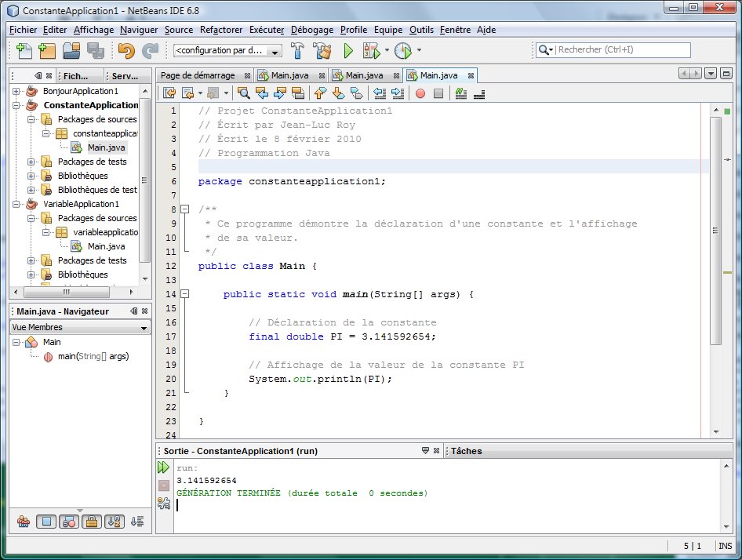
Task: Toggle the show fields filter in the Navigateur
Action: tap(46, 522)
